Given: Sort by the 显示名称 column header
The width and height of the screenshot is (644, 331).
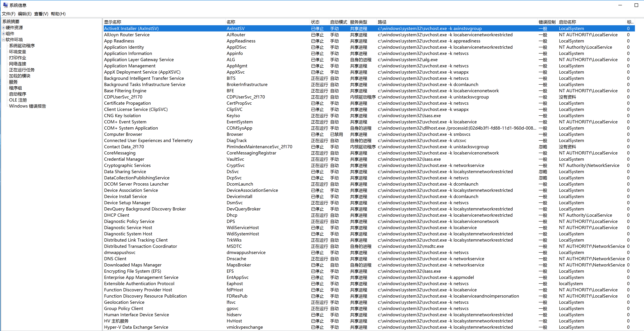Looking at the screenshot, I should 112,22.
